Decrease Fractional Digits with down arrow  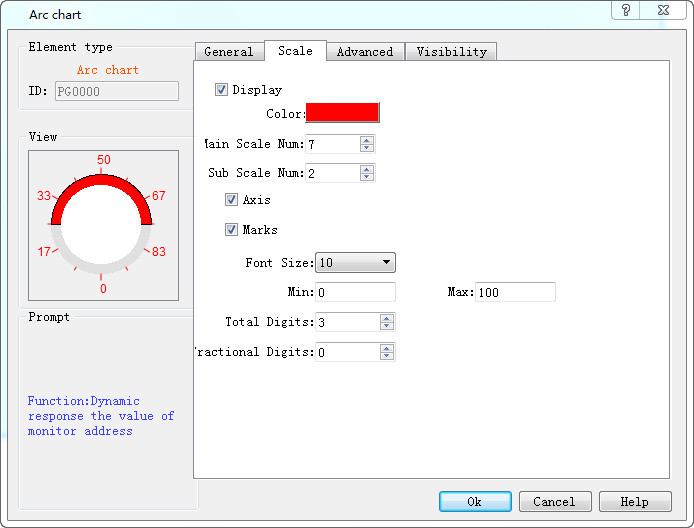tap(386, 356)
